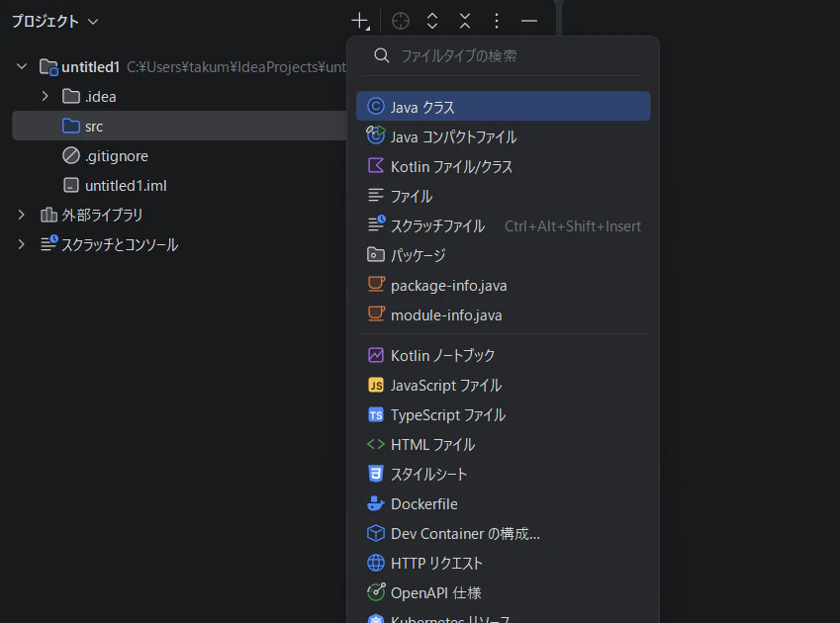
Task: Click the magnifier search icon
Action: click(x=382, y=55)
